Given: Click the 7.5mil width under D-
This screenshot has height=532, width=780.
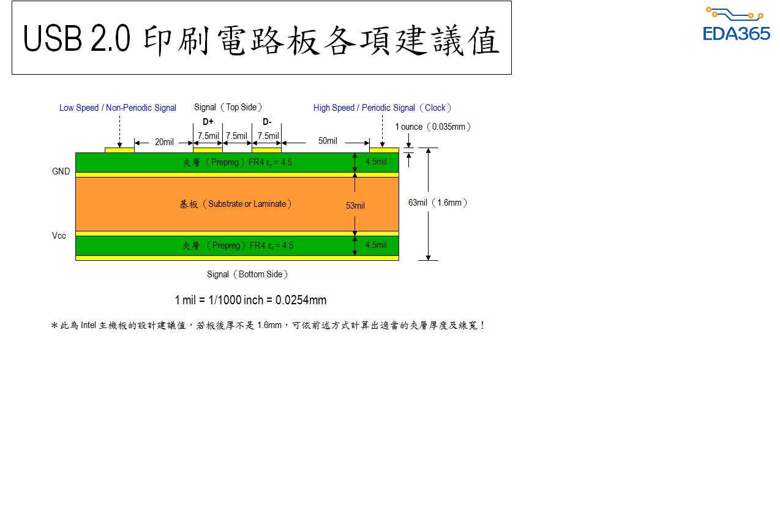Looking at the screenshot, I should [x=268, y=136].
